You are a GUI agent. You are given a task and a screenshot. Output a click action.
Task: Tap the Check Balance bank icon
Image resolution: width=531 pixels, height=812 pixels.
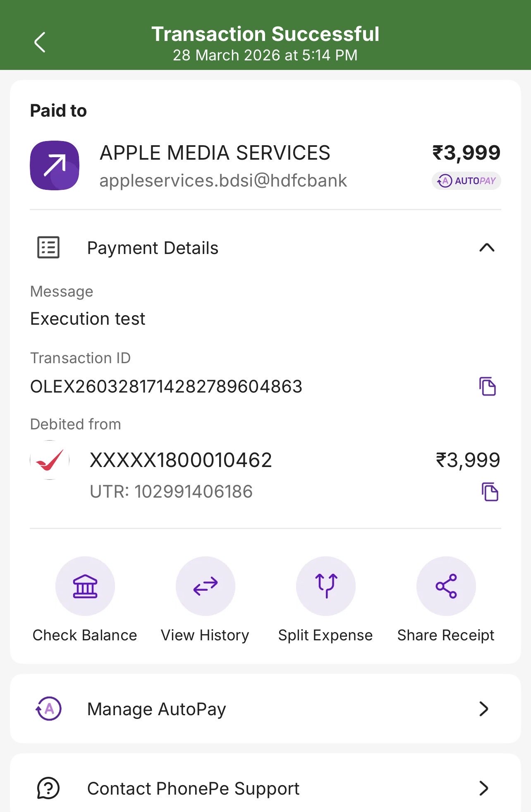pos(85,586)
